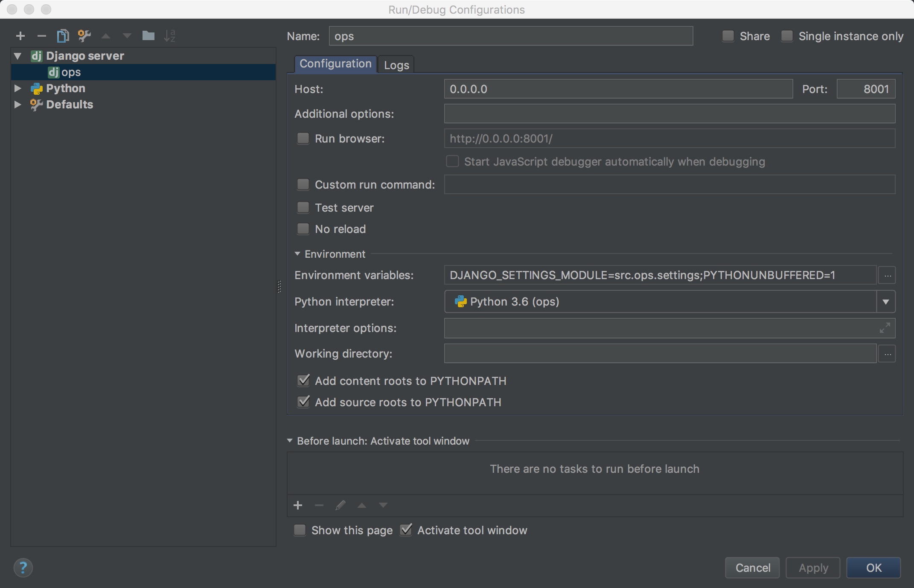914x588 pixels.
Task: Uncheck Add content roots to PYTHONPATH
Action: click(x=303, y=381)
